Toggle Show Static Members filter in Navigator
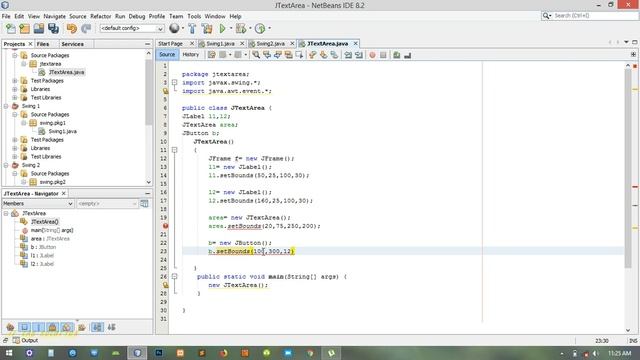Screen dimensions: 640x360 38,327
